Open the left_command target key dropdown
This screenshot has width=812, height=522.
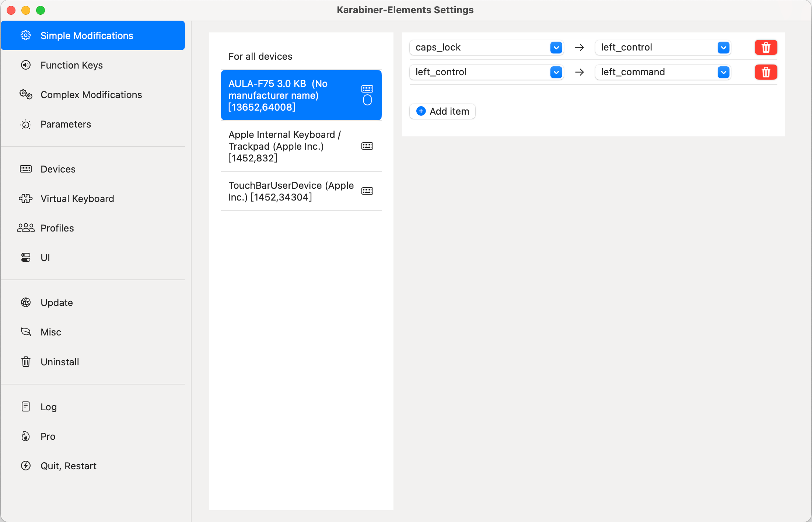pyautogui.click(x=663, y=72)
